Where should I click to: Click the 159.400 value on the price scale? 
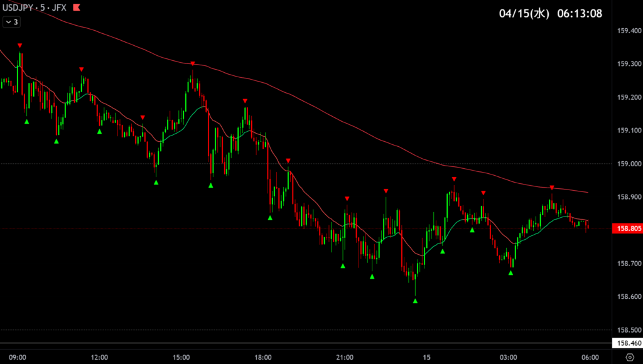[x=629, y=31]
